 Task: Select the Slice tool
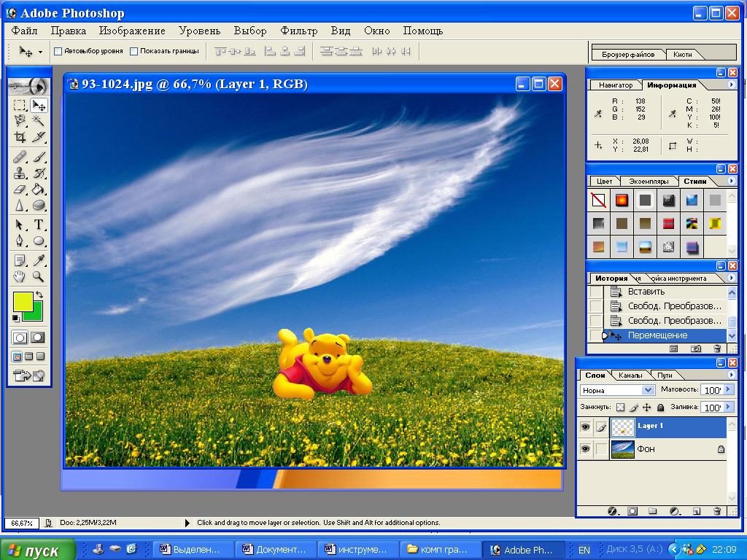pyautogui.click(x=39, y=137)
